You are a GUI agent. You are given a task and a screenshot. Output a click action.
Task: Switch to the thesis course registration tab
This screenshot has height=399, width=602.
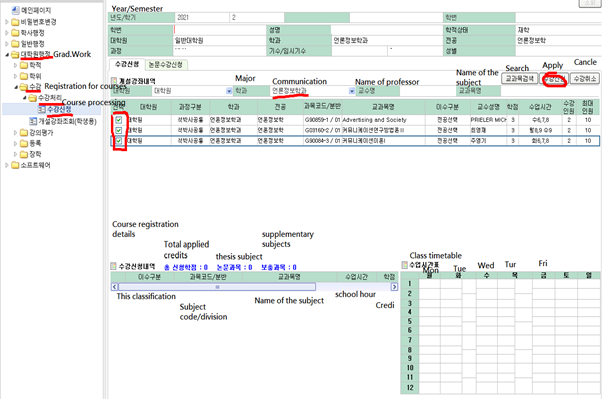click(x=166, y=65)
